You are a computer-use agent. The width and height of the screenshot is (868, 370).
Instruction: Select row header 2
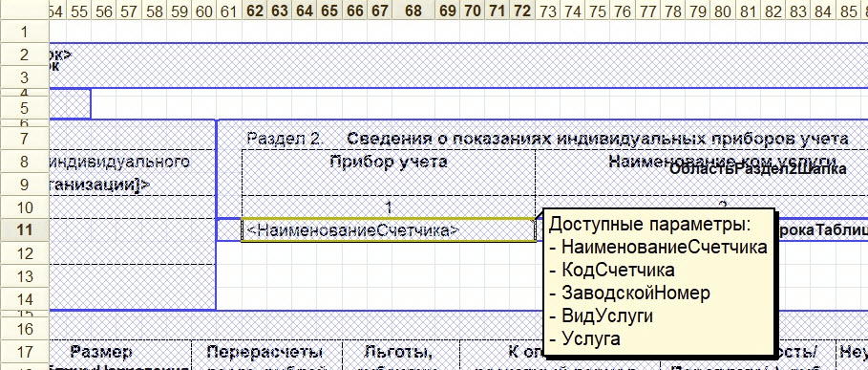click(25, 54)
